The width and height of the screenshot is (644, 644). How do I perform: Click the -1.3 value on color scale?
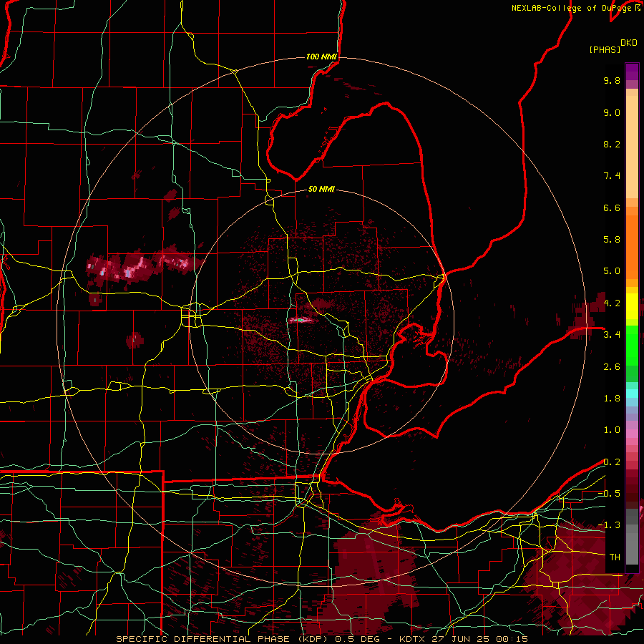pos(609,525)
